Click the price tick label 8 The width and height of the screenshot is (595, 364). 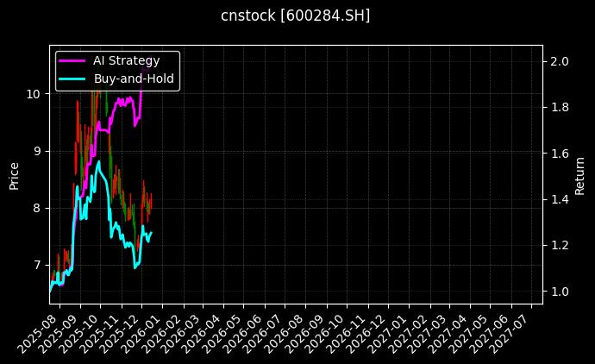click(37, 209)
